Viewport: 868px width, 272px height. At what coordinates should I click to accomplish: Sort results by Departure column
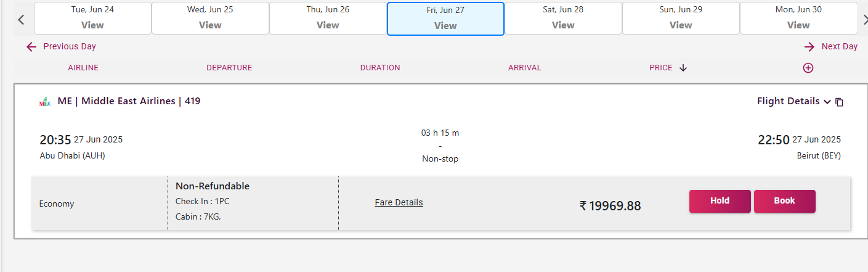coord(229,68)
